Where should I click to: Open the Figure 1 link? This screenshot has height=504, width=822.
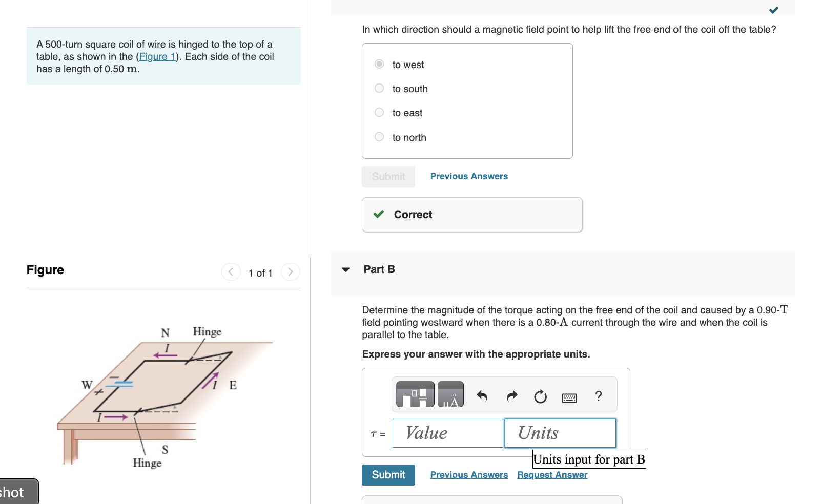157,56
